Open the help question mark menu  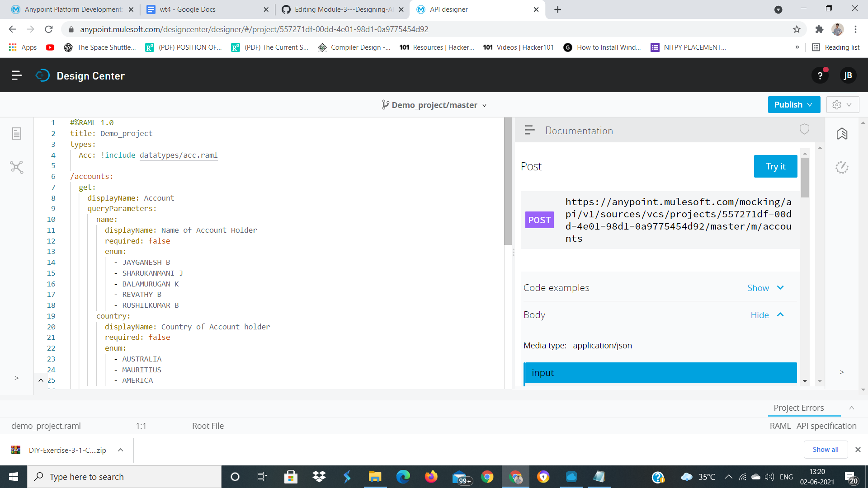820,76
